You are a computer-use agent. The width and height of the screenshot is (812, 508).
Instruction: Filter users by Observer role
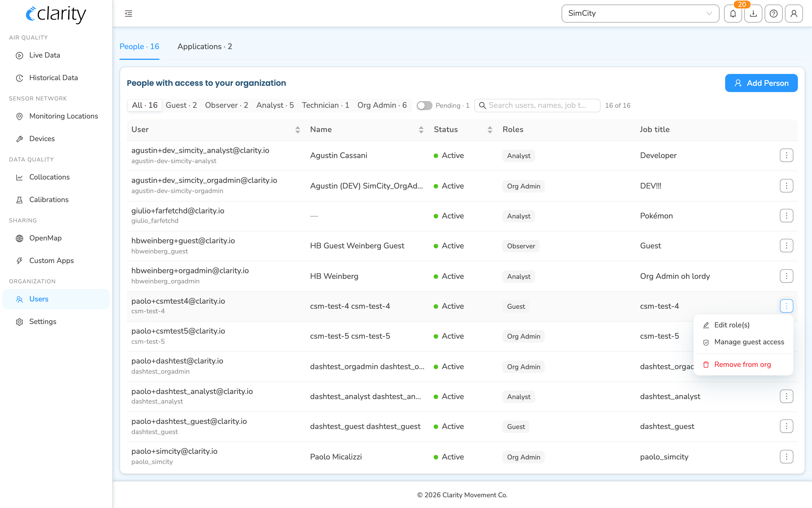pos(226,105)
